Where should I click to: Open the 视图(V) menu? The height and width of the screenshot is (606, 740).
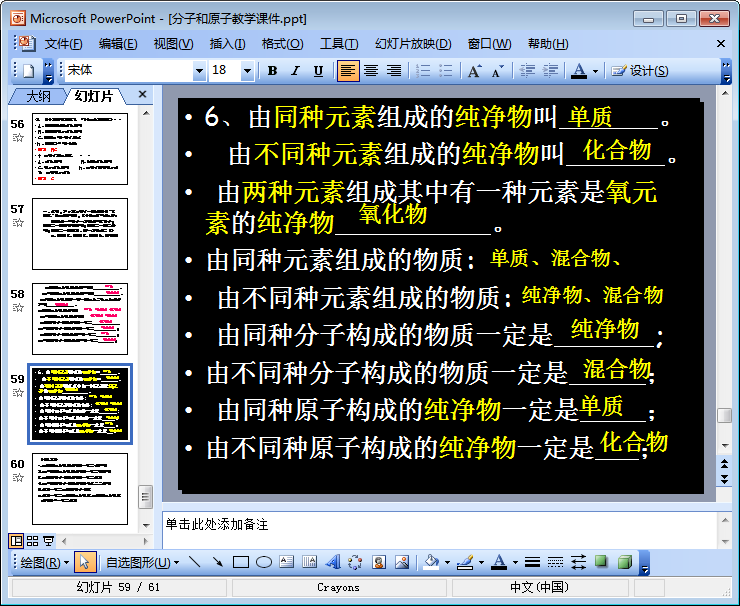point(173,44)
